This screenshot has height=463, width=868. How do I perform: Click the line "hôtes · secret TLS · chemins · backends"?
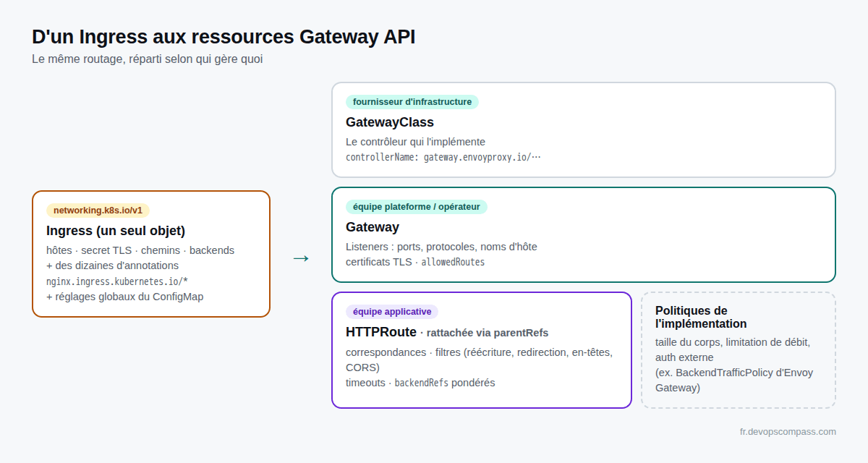pyautogui.click(x=140, y=250)
